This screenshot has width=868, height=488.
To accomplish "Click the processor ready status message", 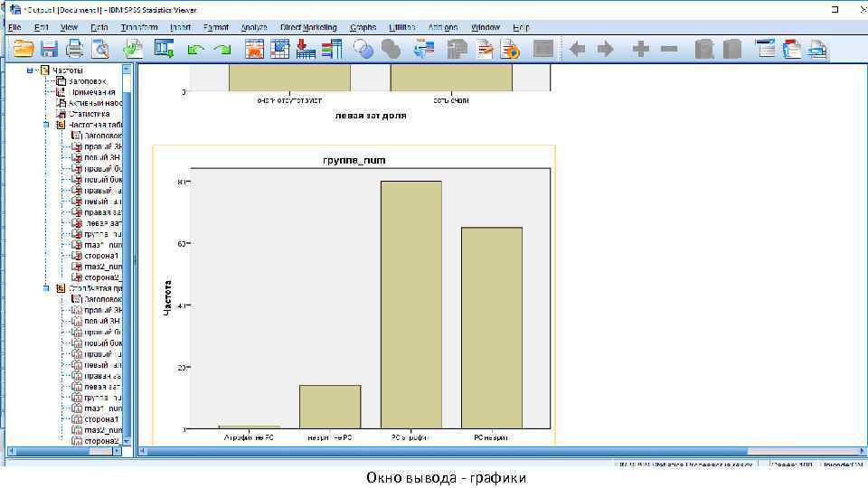I will coord(684,465).
